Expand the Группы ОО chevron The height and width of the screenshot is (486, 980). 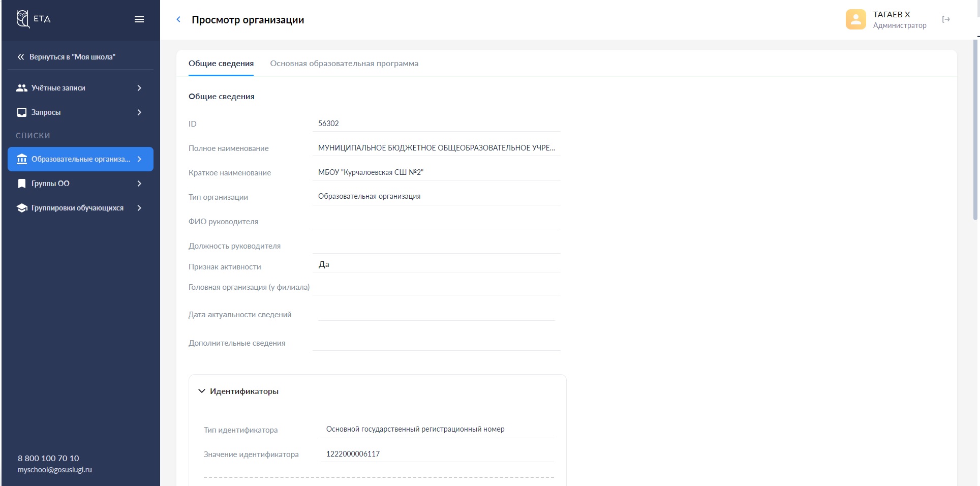139,184
